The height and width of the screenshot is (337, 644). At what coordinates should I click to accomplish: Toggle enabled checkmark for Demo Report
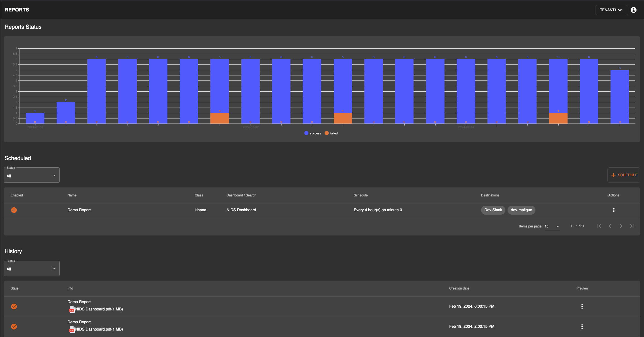[x=14, y=210]
